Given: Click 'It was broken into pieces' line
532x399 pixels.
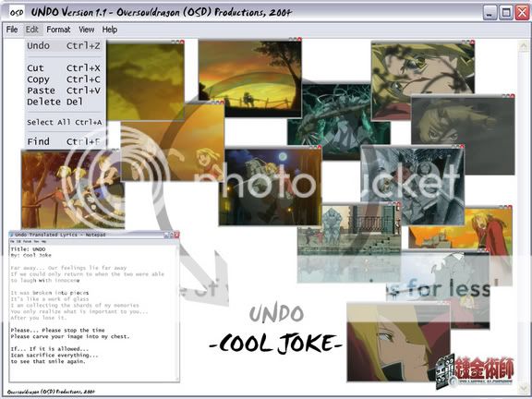Looking at the screenshot, I should click(x=50, y=293).
